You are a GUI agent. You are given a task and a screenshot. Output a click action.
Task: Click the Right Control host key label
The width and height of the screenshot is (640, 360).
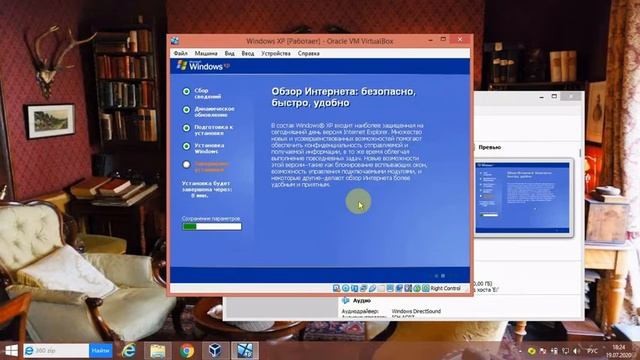click(x=445, y=288)
